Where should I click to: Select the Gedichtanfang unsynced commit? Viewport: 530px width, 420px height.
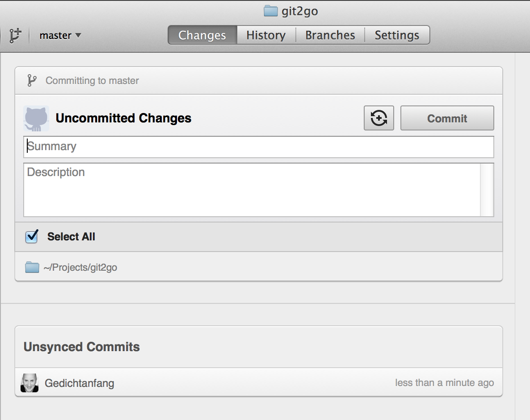(x=259, y=382)
